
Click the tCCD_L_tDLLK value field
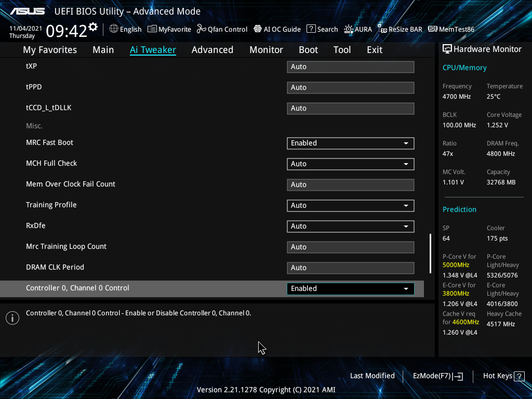(351, 108)
